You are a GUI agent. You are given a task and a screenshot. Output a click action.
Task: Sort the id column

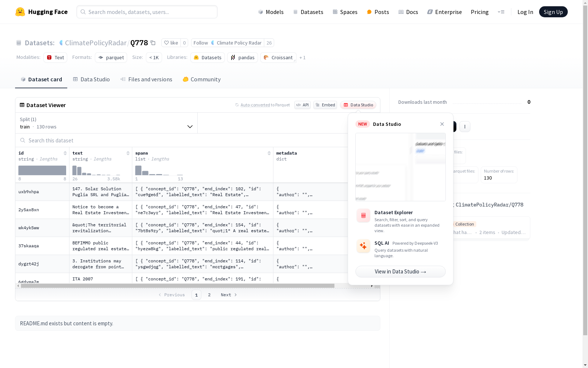65,153
